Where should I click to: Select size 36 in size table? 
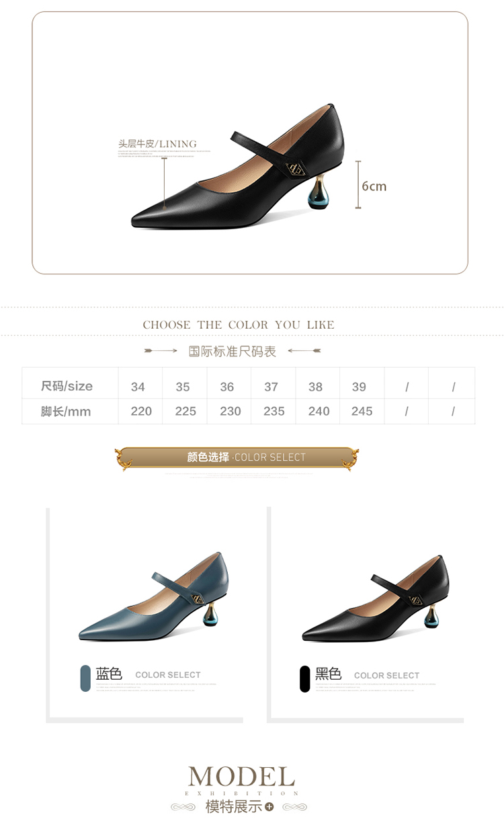227,387
